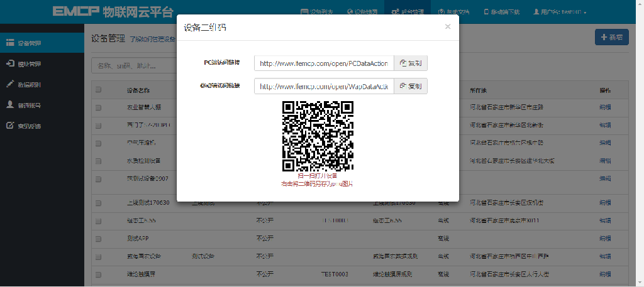Click the login arrow icon beside 模块管理
This screenshot has width=644, height=287.
(x=10, y=63)
